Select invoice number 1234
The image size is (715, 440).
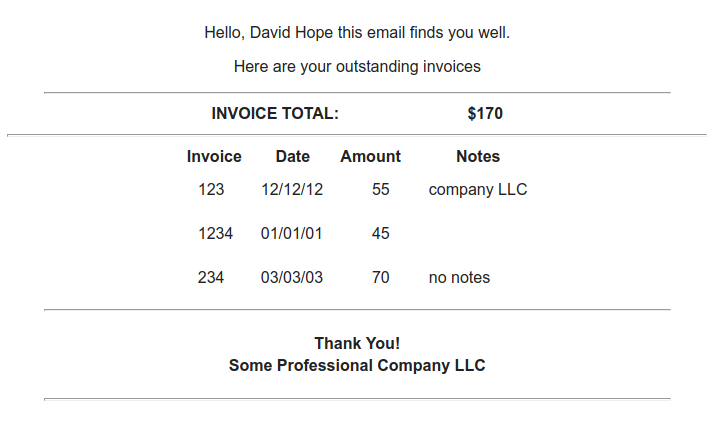pyautogui.click(x=215, y=233)
